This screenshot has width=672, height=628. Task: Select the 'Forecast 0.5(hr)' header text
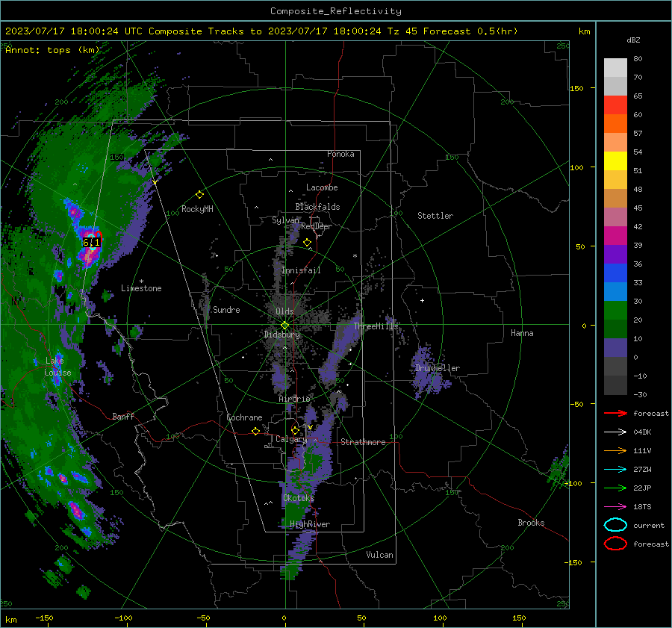(x=470, y=31)
